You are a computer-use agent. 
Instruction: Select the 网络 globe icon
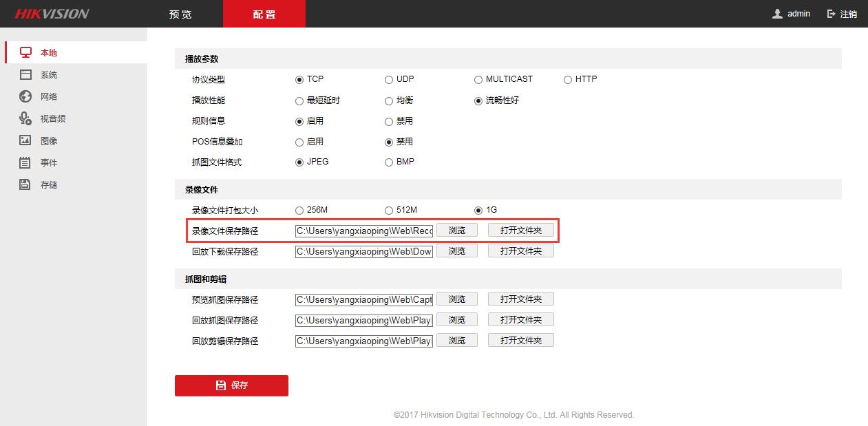tap(26, 96)
